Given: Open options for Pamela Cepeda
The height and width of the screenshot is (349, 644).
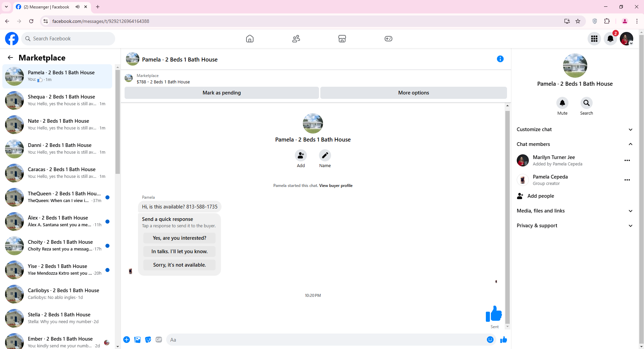Looking at the screenshot, I should click(x=627, y=180).
